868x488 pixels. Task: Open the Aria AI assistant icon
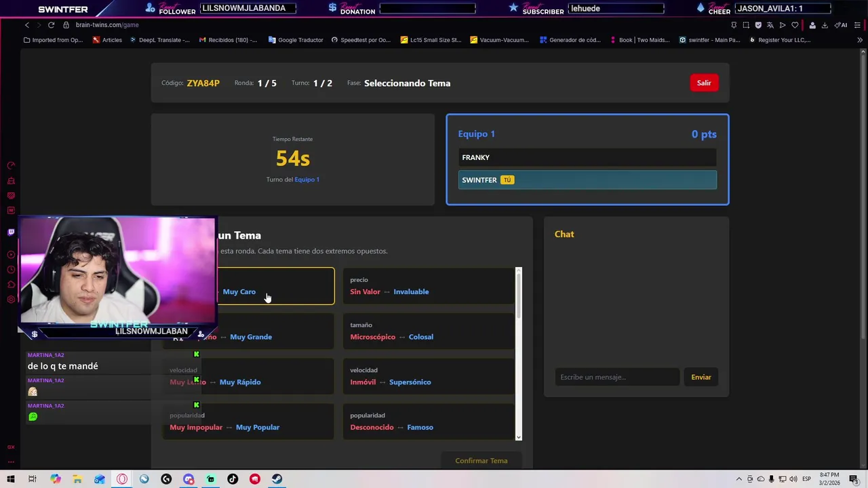841,25
